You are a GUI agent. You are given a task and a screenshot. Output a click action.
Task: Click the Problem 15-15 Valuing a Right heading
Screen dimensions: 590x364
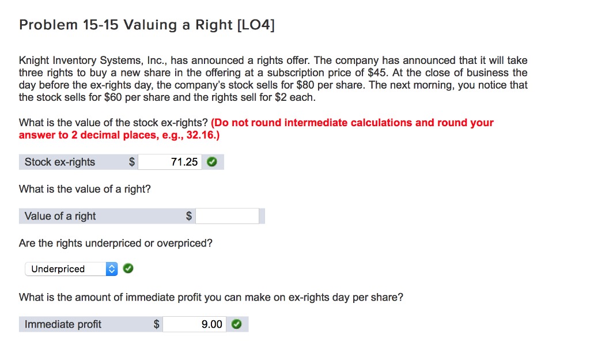[x=146, y=24]
